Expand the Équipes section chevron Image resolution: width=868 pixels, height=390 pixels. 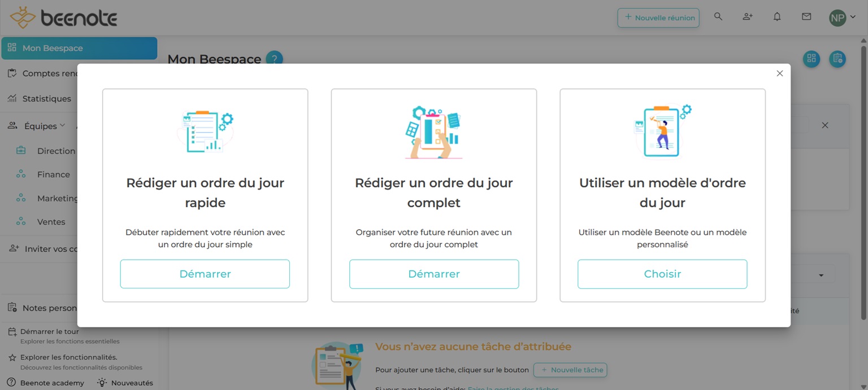tap(63, 125)
